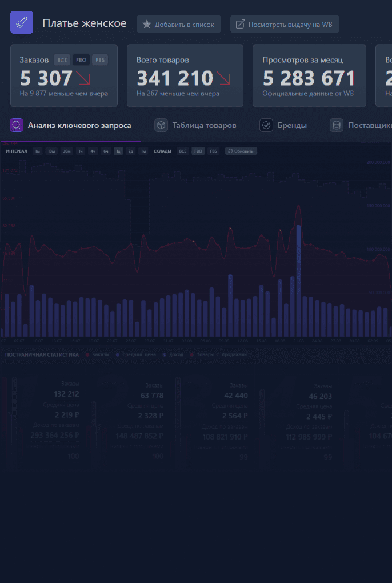The width and height of the screenshot is (392, 583).
Task: Click the tall blue bar at 21.08
Action: [298, 281]
